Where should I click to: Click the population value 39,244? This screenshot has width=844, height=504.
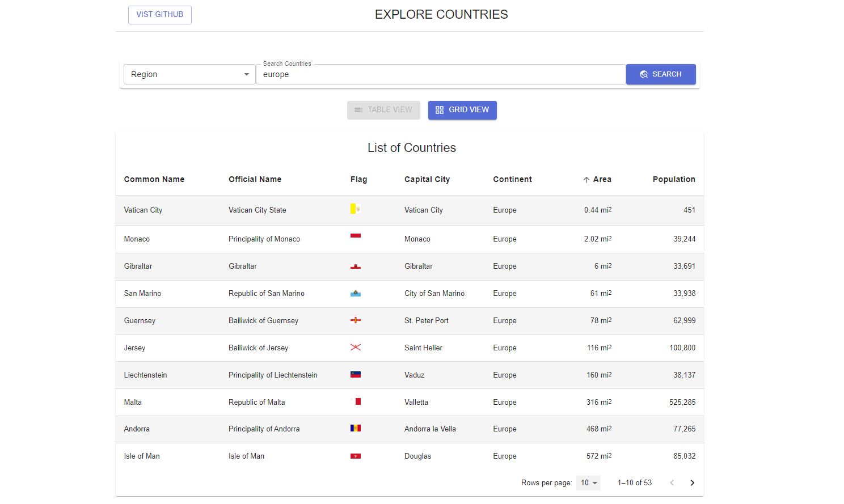[685, 239]
